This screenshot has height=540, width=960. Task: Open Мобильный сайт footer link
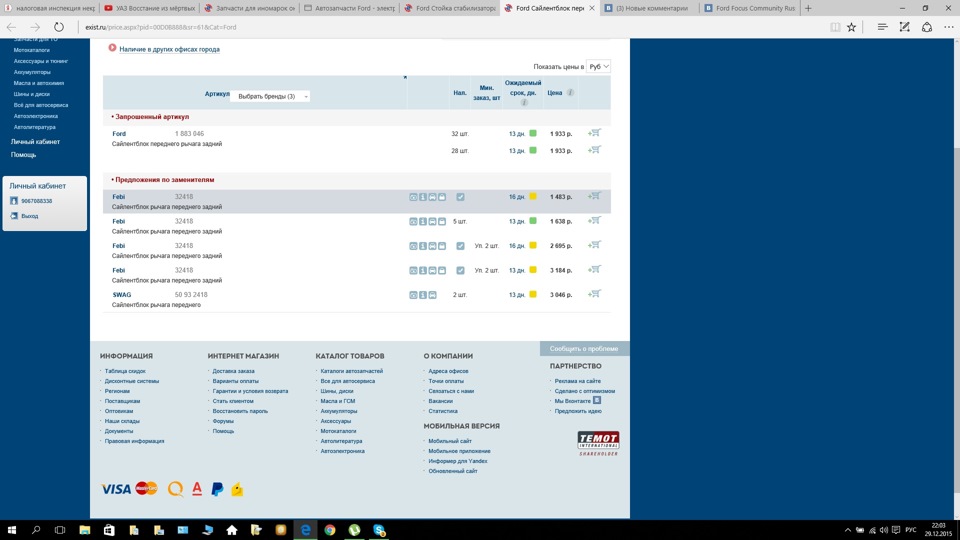(450, 441)
